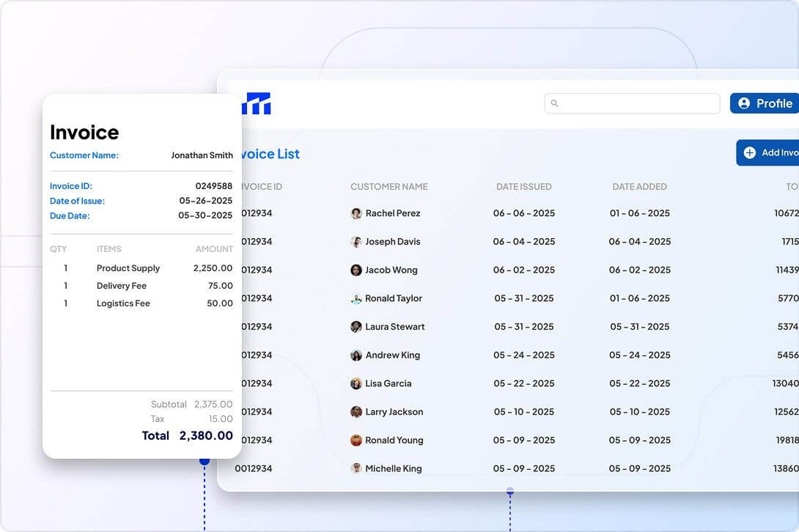The width and height of the screenshot is (799, 532).
Task: Click date of issue 05-26-2025
Action: click(x=206, y=201)
